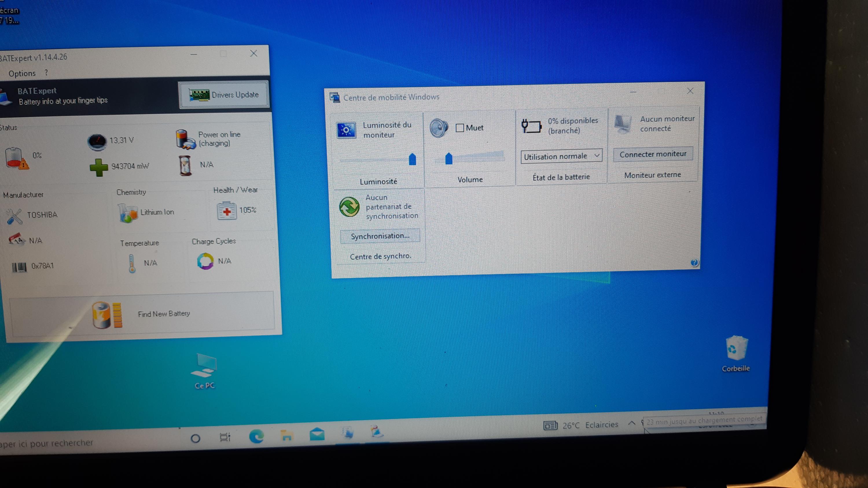
Task: Open Microsoft Edge from the taskbar
Action: click(x=256, y=437)
